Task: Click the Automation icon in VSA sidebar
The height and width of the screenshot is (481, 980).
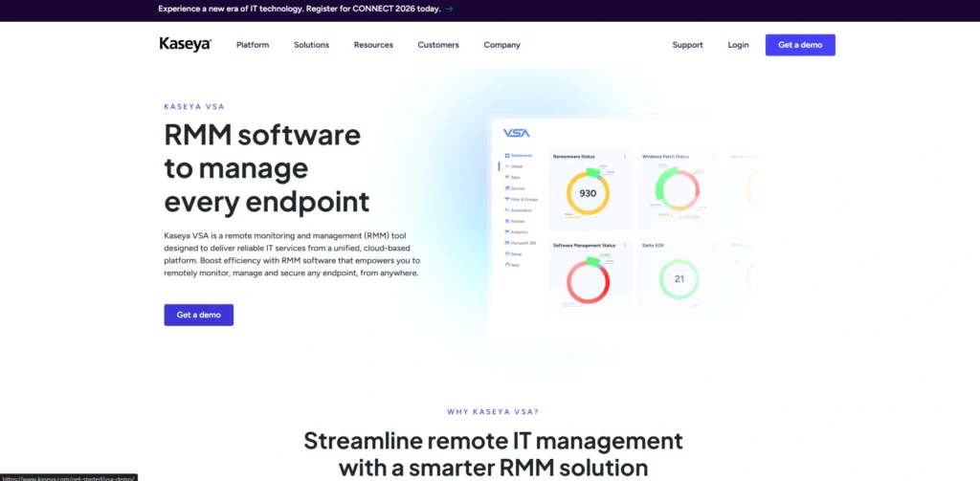Action: (x=507, y=209)
